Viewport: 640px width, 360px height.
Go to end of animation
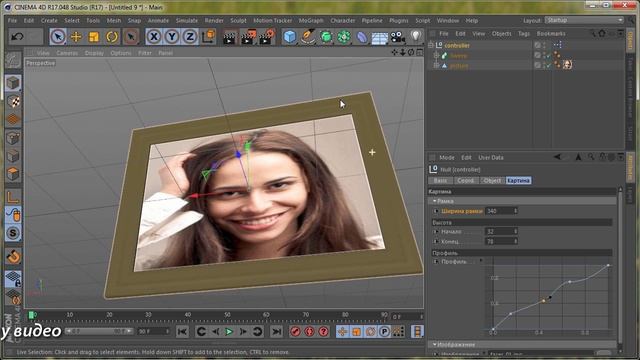tap(277, 332)
